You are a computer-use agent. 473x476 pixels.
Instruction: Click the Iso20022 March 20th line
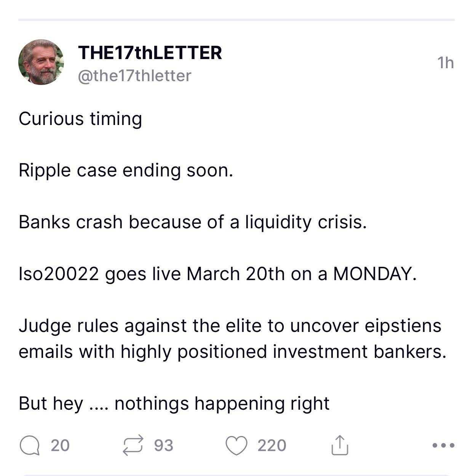pyautogui.click(x=218, y=274)
